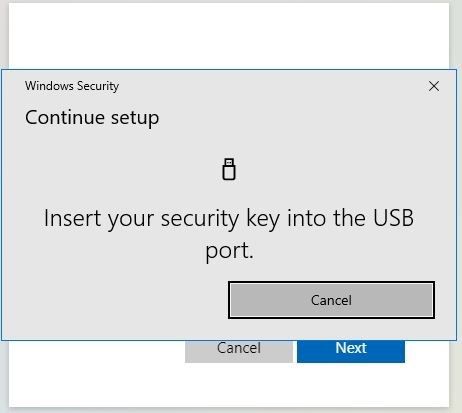The width and height of the screenshot is (462, 413).
Task: Click the Continue setup heading
Action: tap(92, 118)
